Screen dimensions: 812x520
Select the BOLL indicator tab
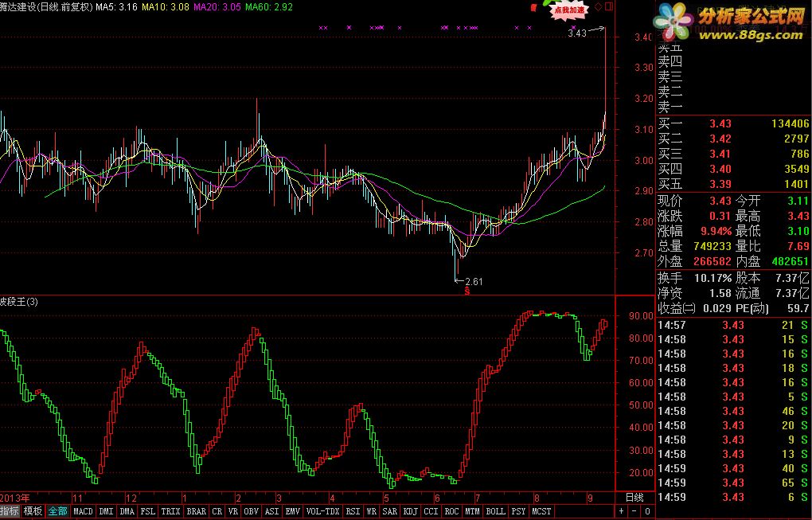point(496,511)
